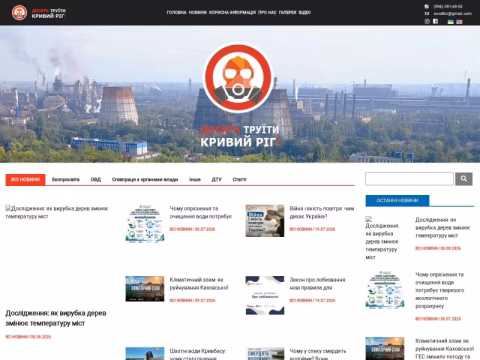Open the ГАЛЕРЕЯ menu item

click(x=287, y=12)
